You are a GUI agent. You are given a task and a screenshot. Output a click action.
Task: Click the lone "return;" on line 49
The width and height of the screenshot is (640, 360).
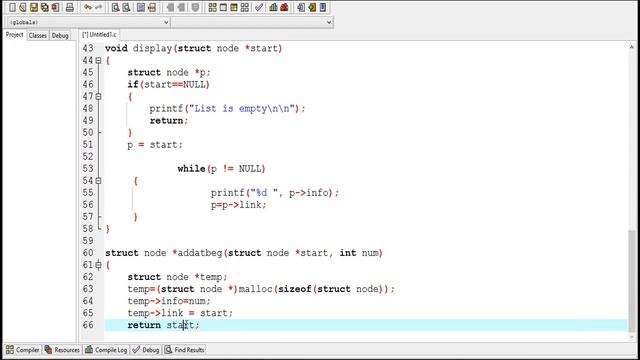click(169, 121)
